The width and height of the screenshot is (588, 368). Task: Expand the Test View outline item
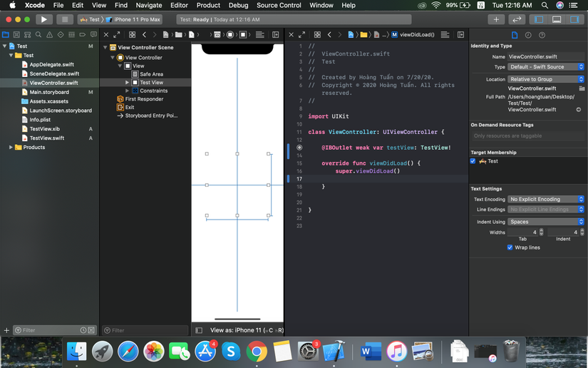(128, 83)
